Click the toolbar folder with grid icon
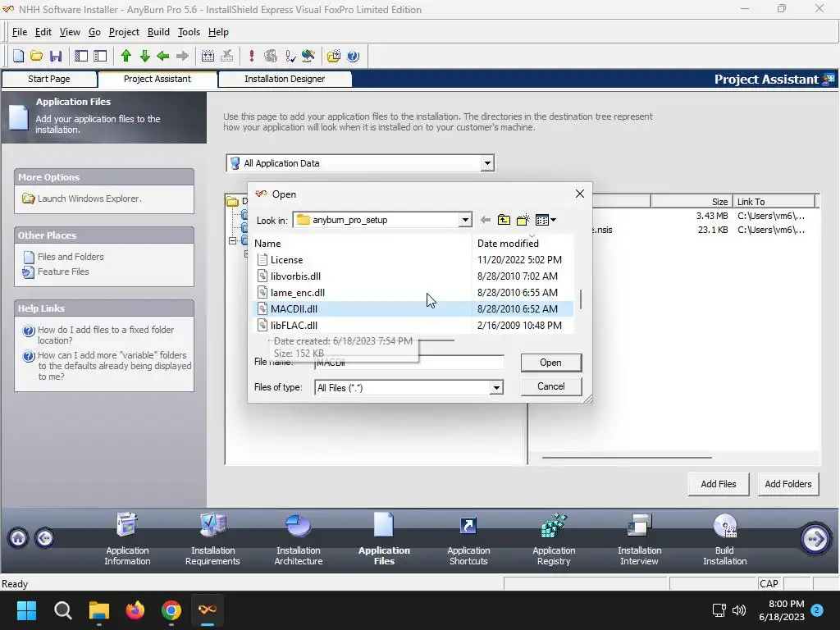This screenshot has width=840, height=630. point(333,56)
